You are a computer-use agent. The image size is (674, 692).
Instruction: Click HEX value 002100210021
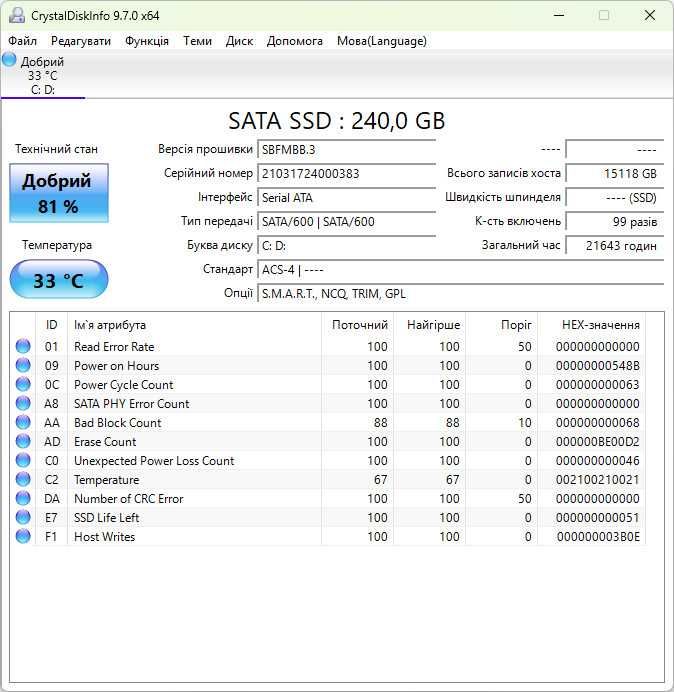click(x=598, y=480)
